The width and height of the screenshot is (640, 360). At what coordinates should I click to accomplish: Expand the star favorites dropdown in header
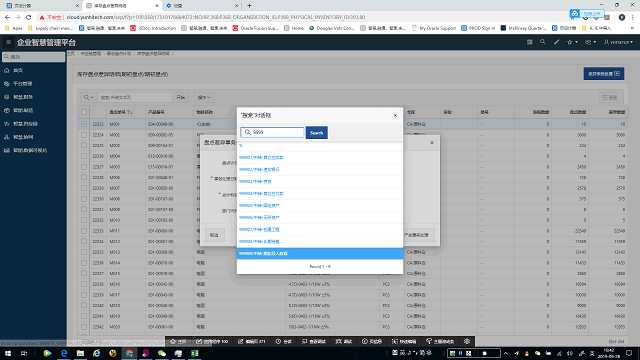click(572, 42)
